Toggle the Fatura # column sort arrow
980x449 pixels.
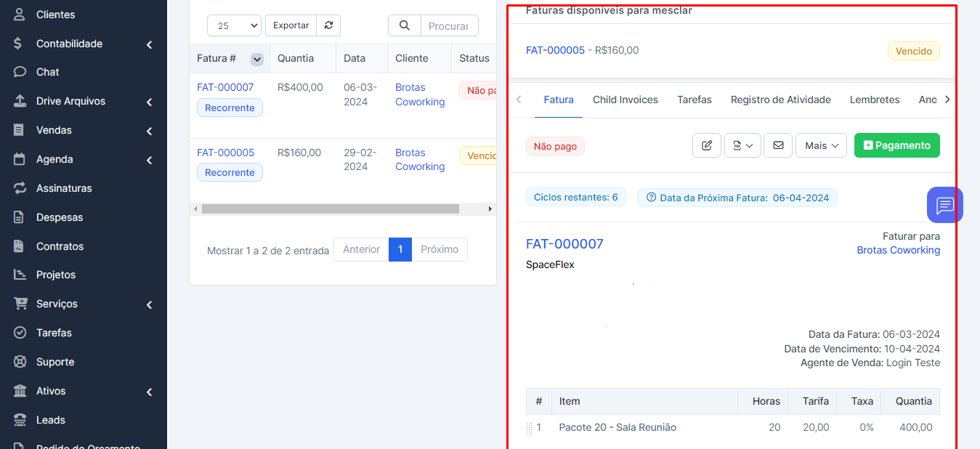tap(256, 59)
